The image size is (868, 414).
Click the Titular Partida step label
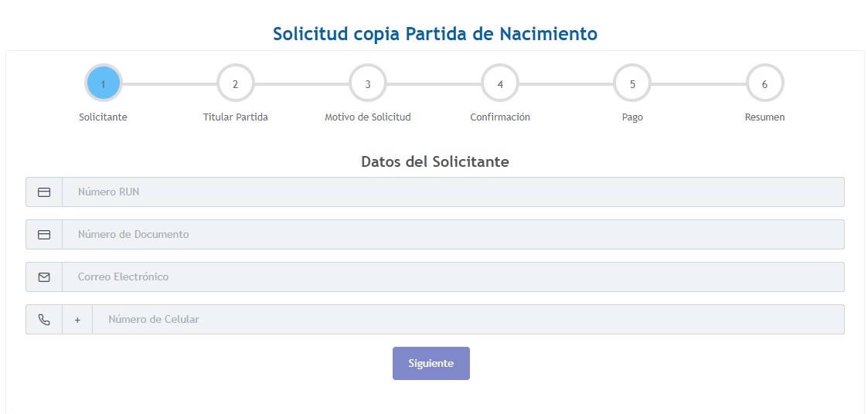236,117
